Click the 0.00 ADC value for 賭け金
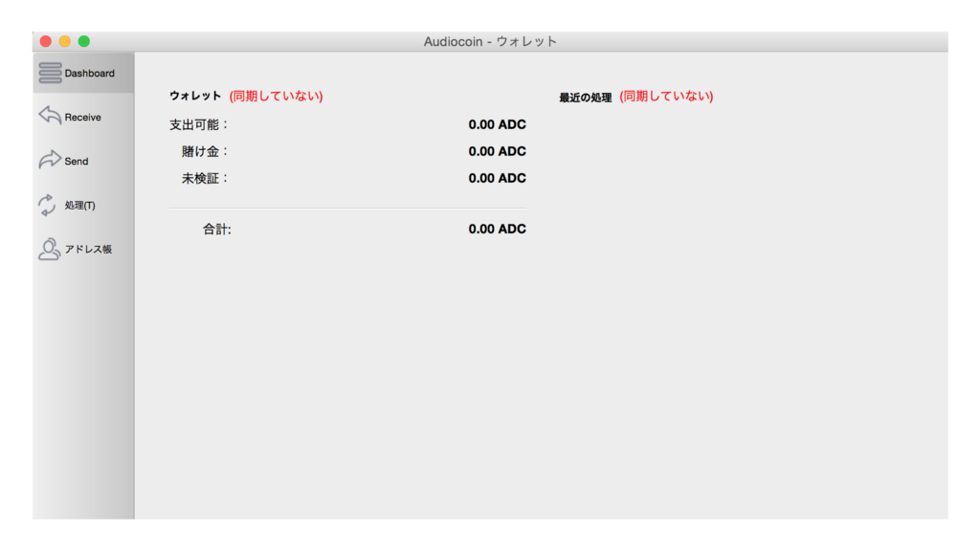This screenshot has height=551, width=980. point(497,151)
